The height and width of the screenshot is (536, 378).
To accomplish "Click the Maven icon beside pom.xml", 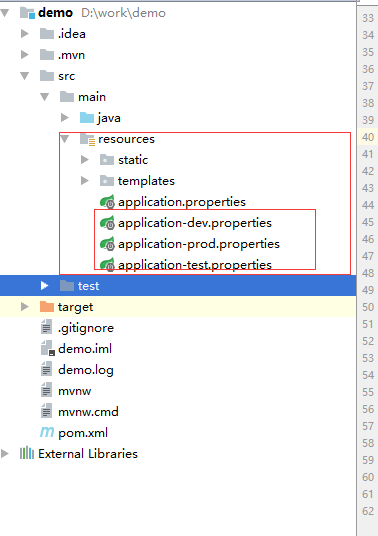I will point(47,432).
